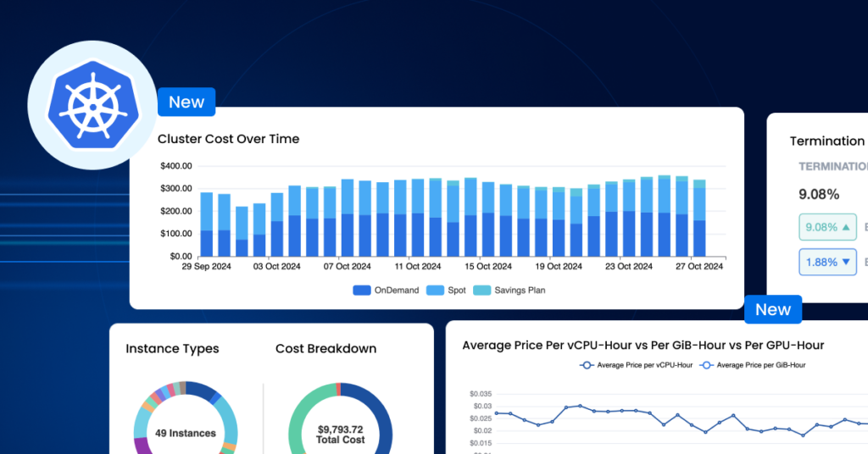Screen dimensions: 868x454
Task: Click the $200.00 y-axis label
Action: point(176,211)
